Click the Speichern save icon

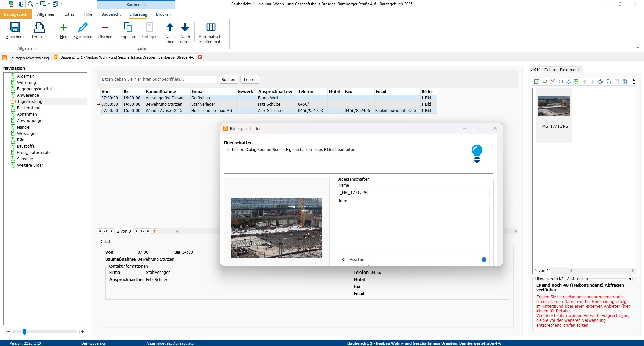tap(15, 28)
